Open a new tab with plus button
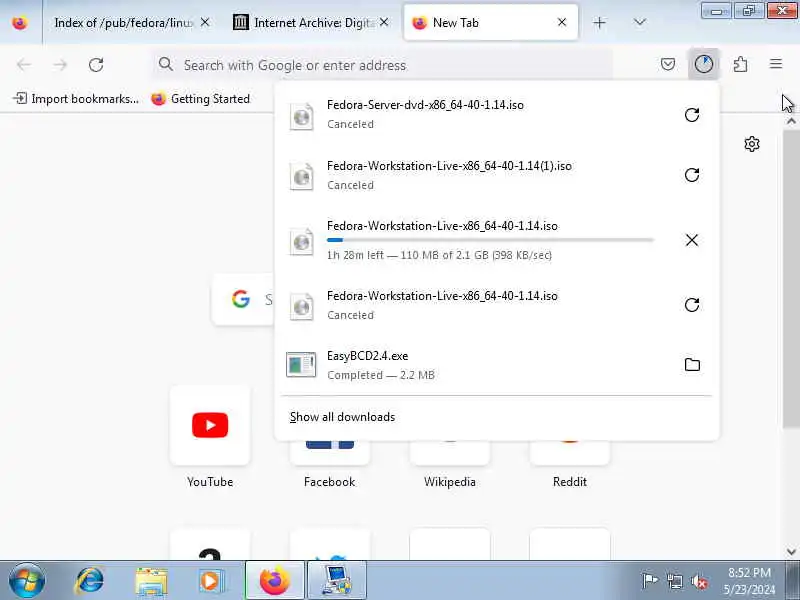 [599, 22]
